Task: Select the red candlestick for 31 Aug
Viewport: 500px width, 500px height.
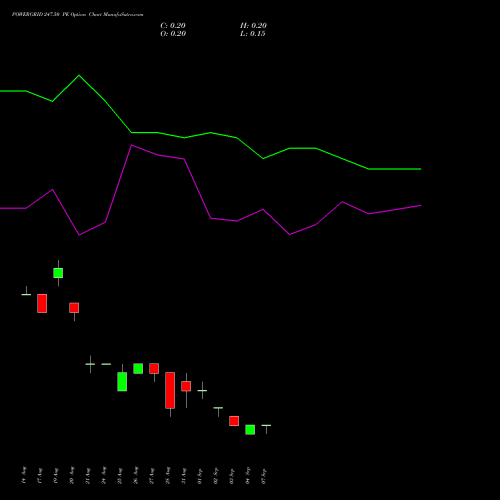Action: [186, 386]
